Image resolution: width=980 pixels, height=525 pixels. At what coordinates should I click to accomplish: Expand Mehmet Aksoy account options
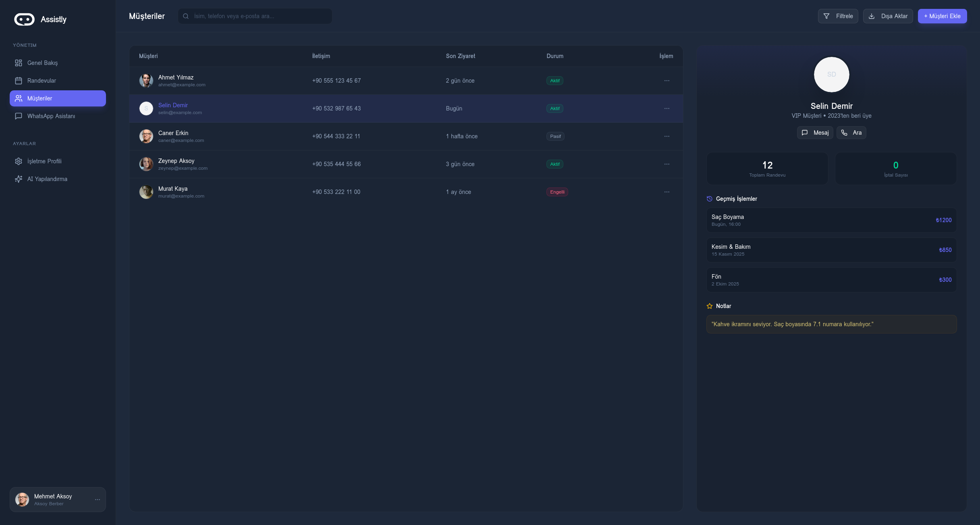[98, 500]
